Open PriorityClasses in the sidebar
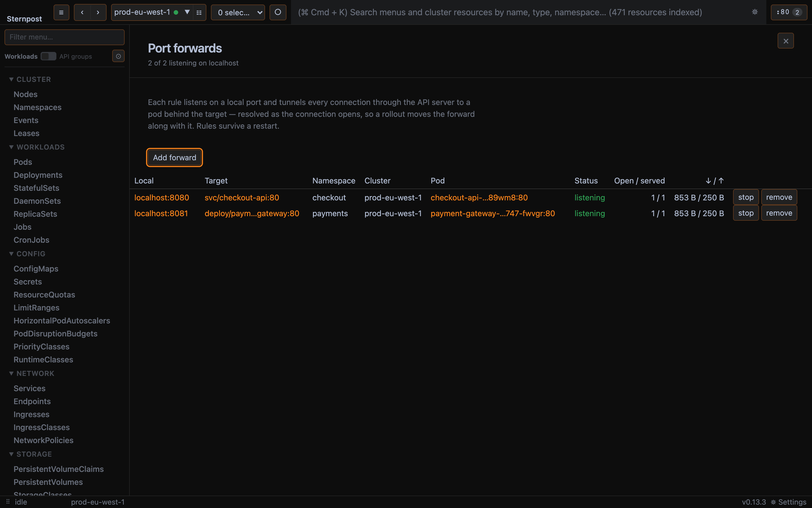The image size is (812, 508). click(x=42, y=346)
